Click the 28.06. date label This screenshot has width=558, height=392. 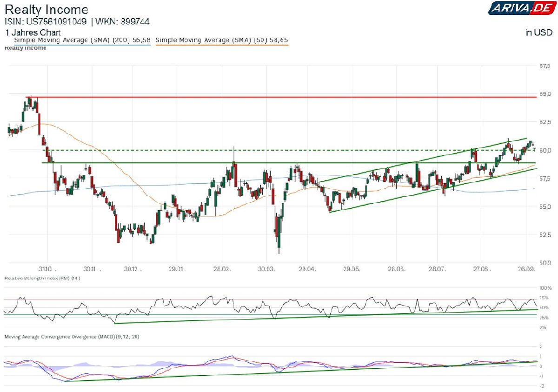[396, 269]
